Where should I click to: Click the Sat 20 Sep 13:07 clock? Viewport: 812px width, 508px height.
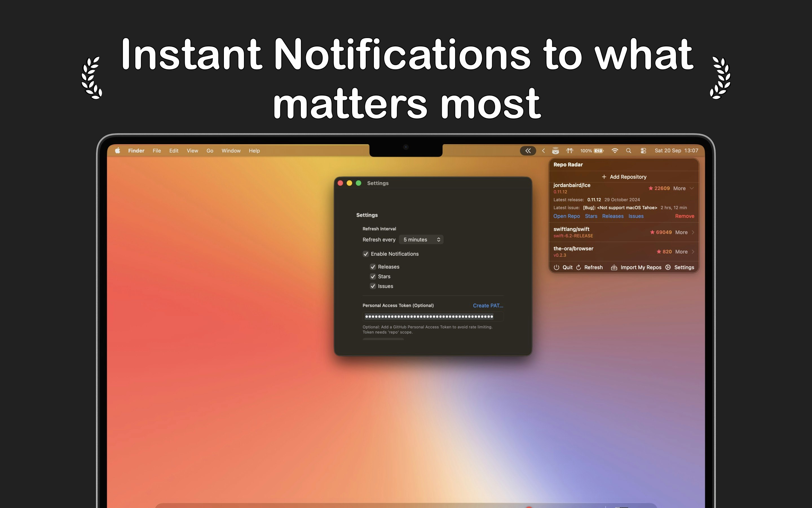(676, 150)
